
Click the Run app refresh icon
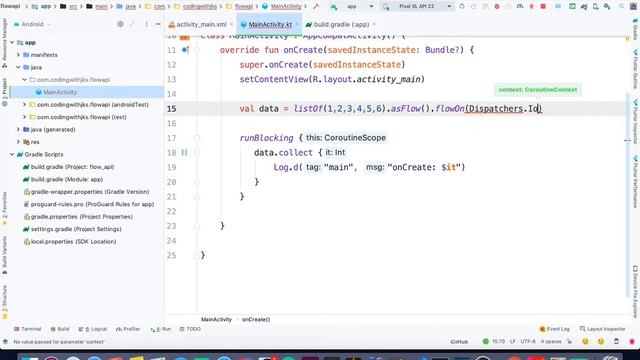click(x=462, y=7)
